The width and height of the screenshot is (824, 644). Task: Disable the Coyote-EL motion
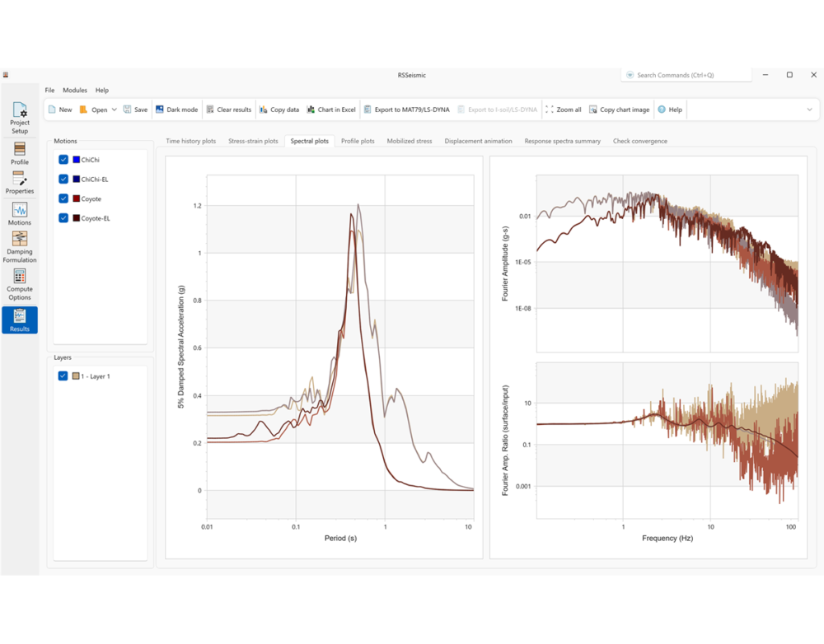63,217
